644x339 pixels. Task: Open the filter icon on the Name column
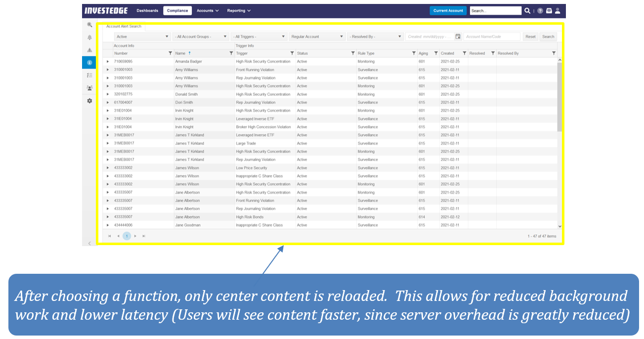click(x=231, y=53)
